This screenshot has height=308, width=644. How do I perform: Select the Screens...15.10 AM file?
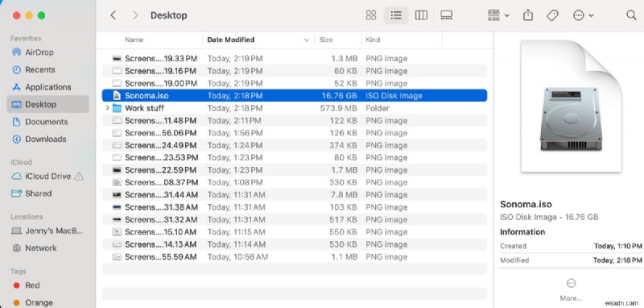[295, 232]
